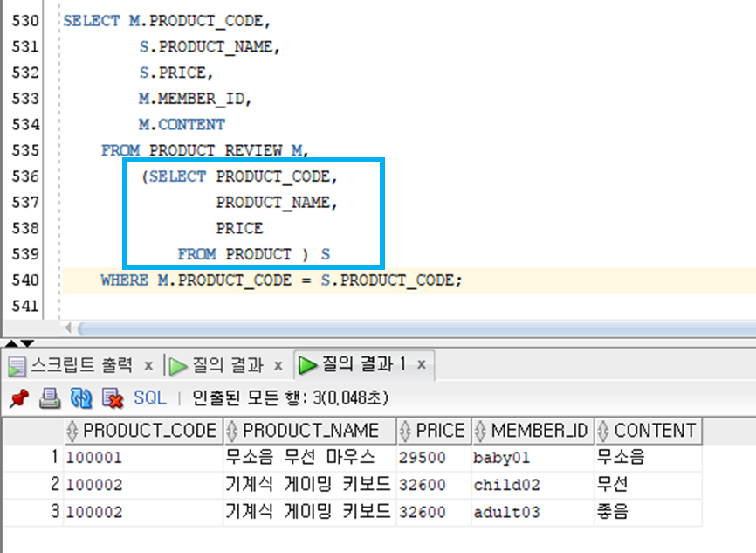Select product name cell in row 3
The image size is (756, 553).
(310, 512)
